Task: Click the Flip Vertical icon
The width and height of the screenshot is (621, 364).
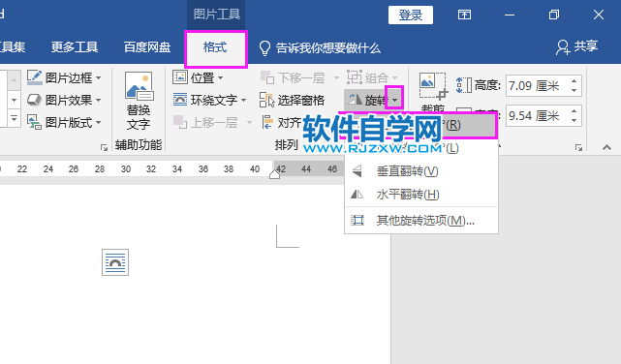Action: [x=357, y=171]
